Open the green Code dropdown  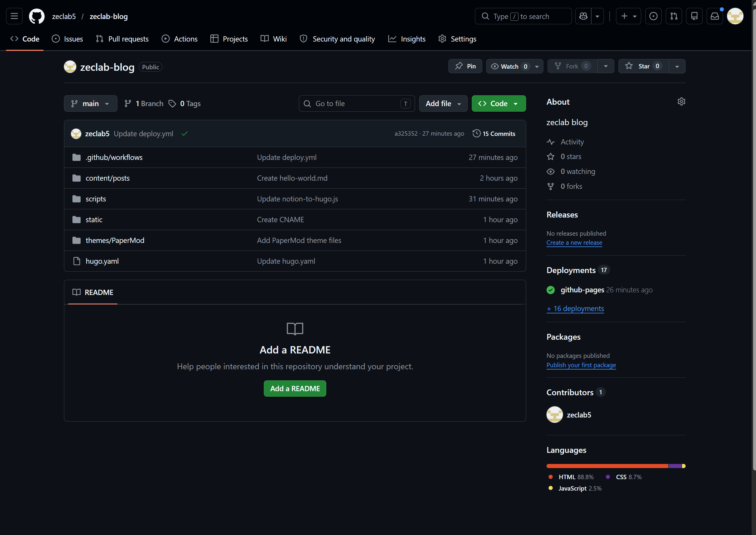tap(499, 103)
